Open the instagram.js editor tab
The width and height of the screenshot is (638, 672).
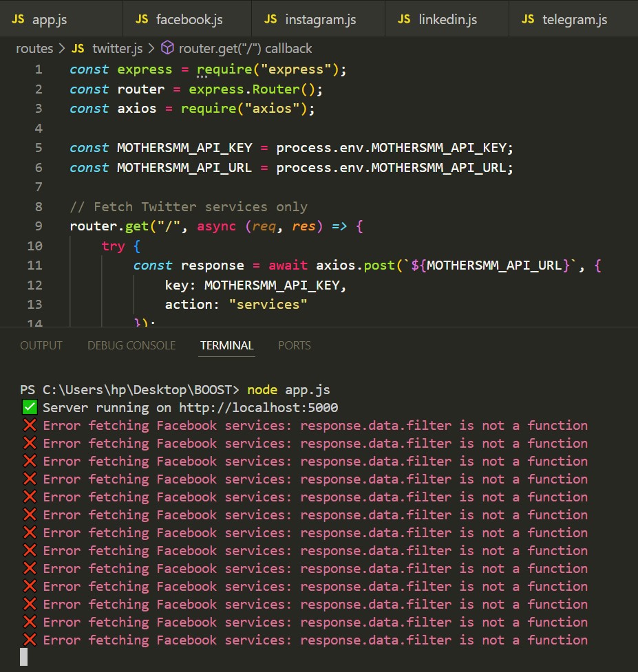tap(318, 19)
